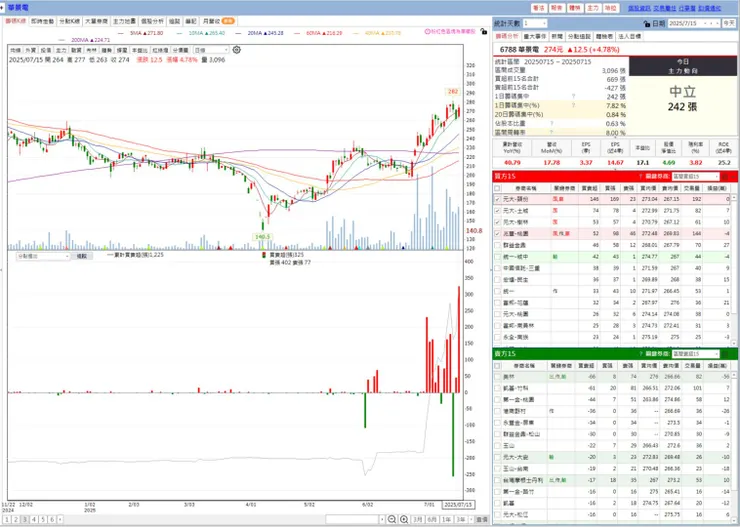This screenshot has width=740, height=527.
Task: Click the 買賣超 column header in buyer table
Action: (588, 188)
